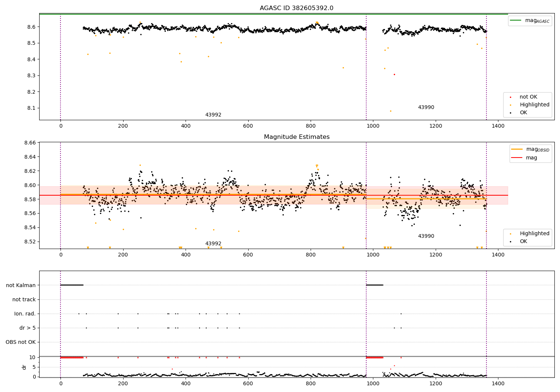The height and width of the screenshot is (392, 560).
Task: Click the 'not OK' legend entry in the top plot
Action: [528, 97]
